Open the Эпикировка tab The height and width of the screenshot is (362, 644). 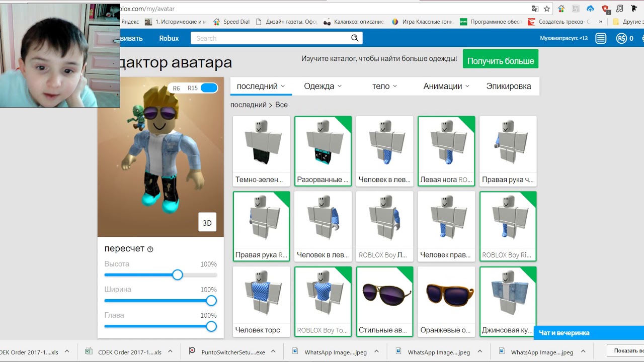pyautogui.click(x=508, y=86)
